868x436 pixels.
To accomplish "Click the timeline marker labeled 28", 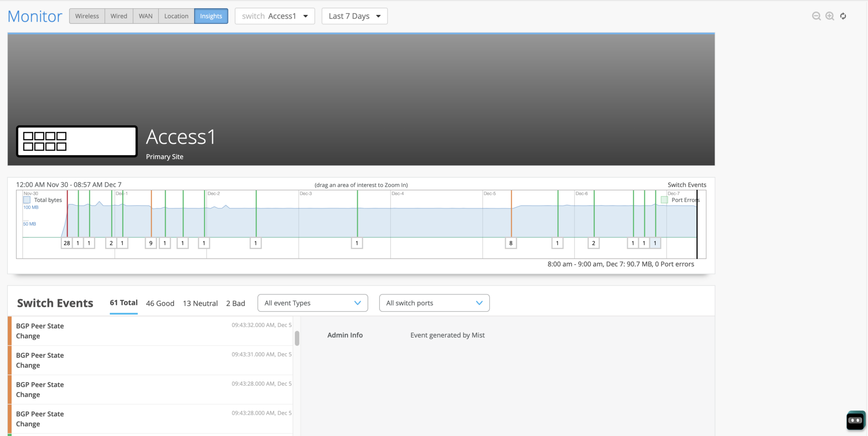I will point(67,243).
